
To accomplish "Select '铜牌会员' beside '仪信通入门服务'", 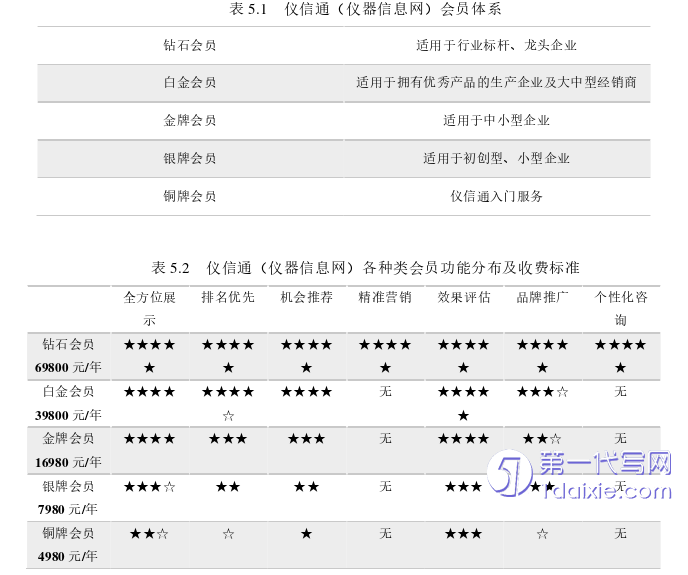I will pos(190,196).
